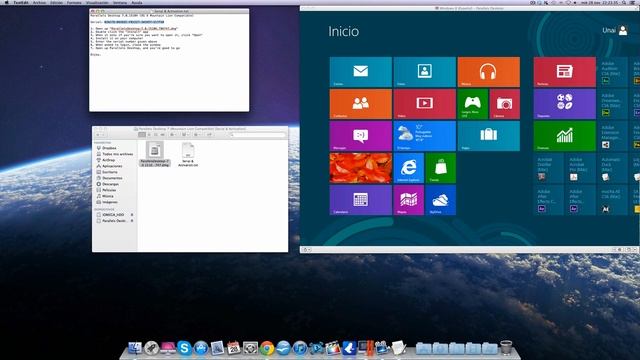Eject the IOMEGA_HDD drive in Finder sidebar
The height and width of the screenshot is (360, 640).
tap(132, 214)
